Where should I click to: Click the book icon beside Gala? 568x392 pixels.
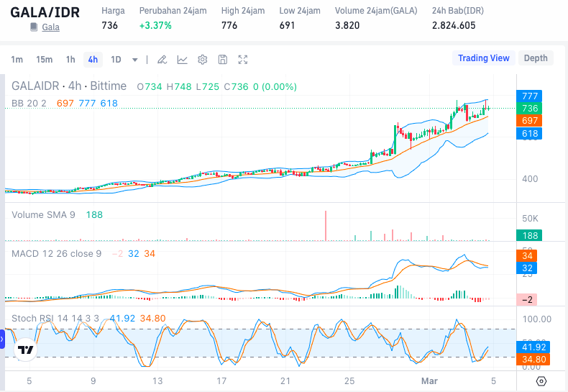34,27
